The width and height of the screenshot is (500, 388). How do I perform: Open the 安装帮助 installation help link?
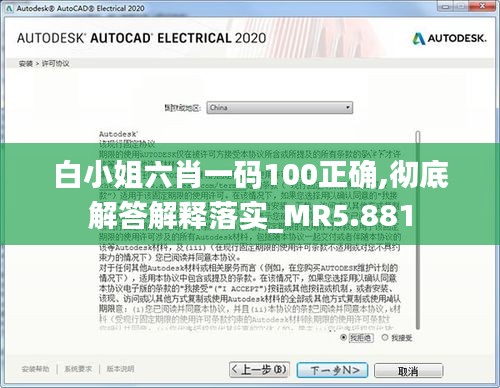point(35,369)
